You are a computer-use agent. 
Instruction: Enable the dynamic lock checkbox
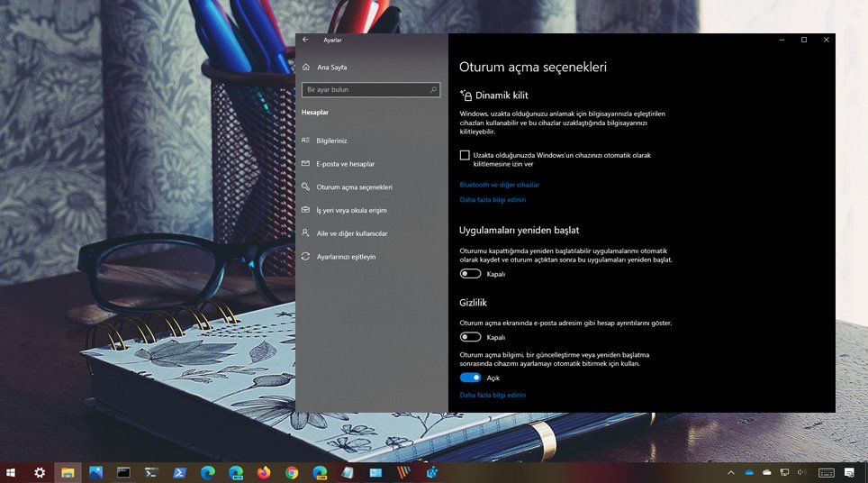pyautogui.click(x=465, y=155)
